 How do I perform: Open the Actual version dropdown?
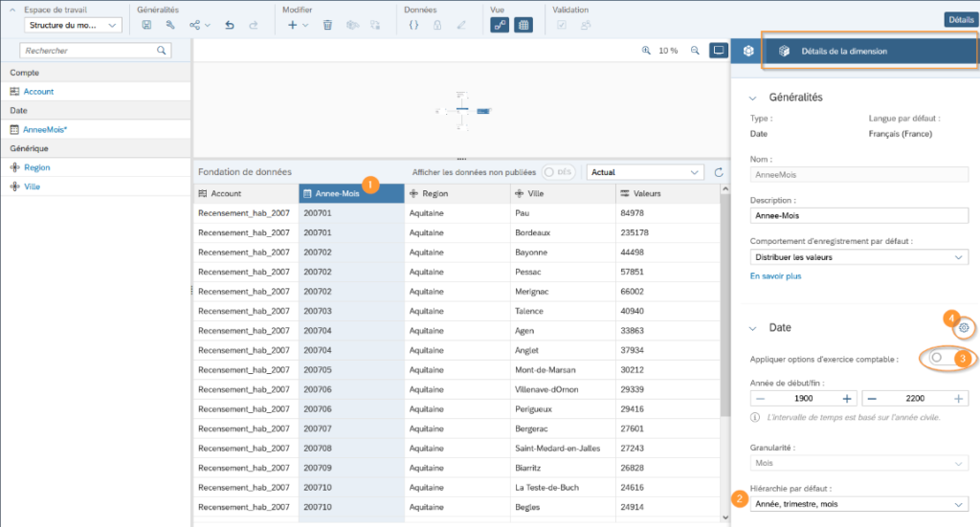644,172
